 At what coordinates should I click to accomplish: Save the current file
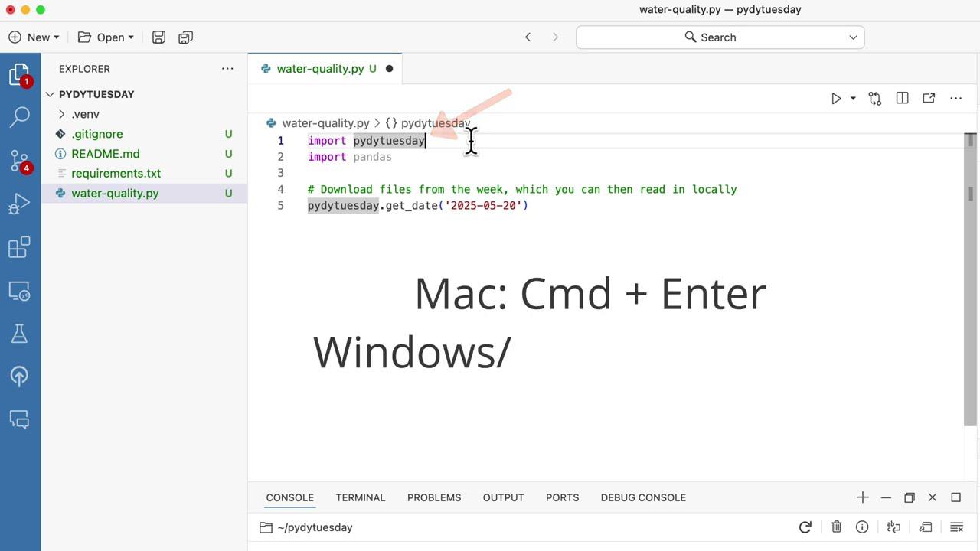pyautogui.click(x=158, y=37)
